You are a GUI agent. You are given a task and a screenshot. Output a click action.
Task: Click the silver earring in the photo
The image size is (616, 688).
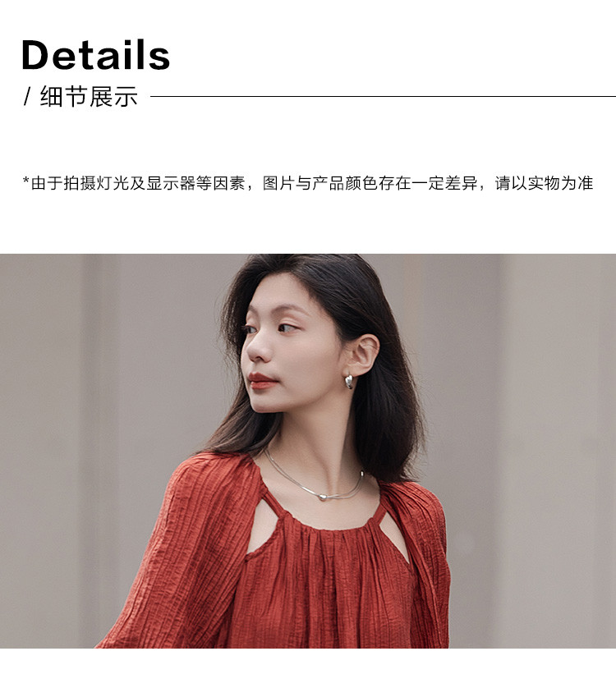pos(348,381)
